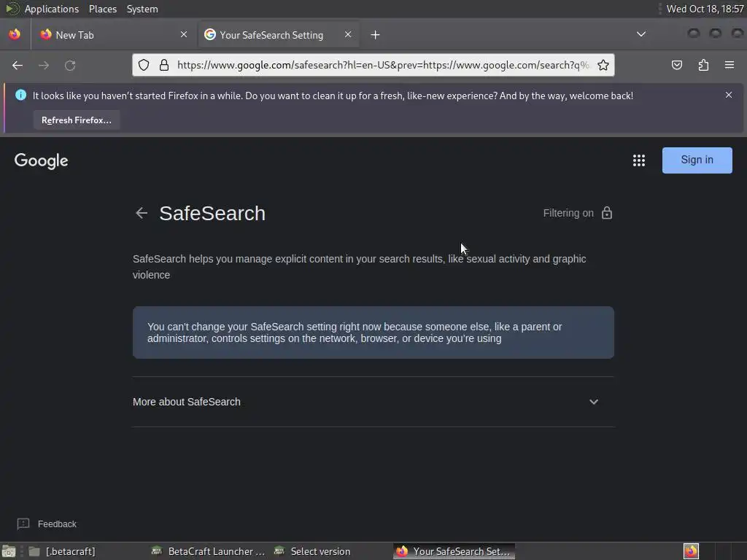Image resolution: width=747 pixels, height=560 pixels.
Task: Click the Filtering on lock icon
Action: 607,213
